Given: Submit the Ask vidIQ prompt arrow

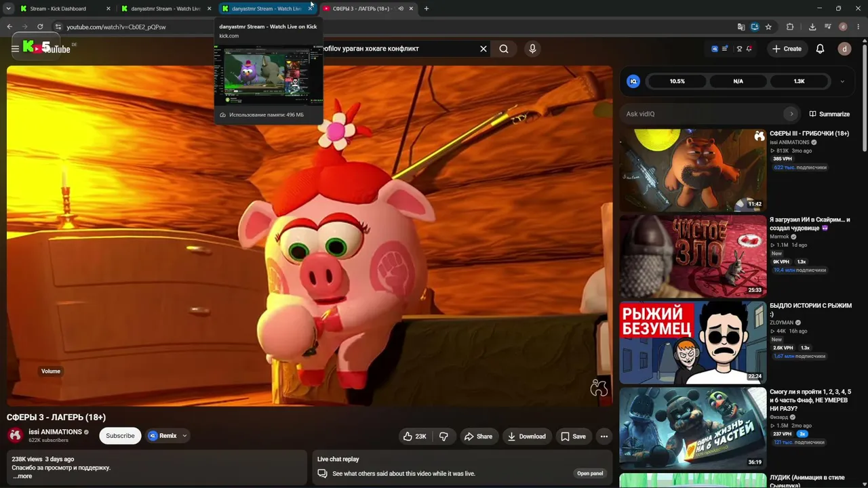Looking at the screenshot, I should tap(791, 114).
